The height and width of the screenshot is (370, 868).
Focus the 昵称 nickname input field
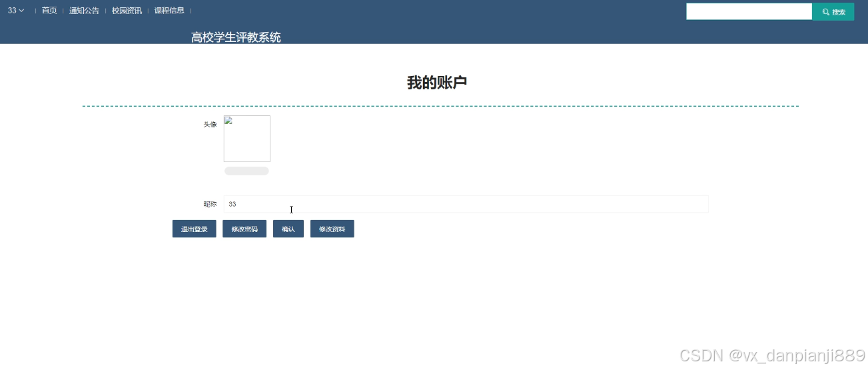click(466, 204)
